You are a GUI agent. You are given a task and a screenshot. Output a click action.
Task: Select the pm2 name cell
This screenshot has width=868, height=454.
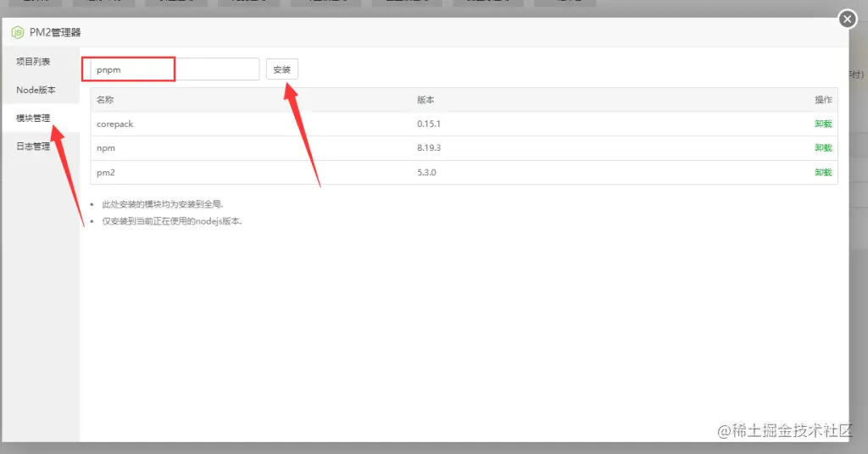(x=106, y=173)
